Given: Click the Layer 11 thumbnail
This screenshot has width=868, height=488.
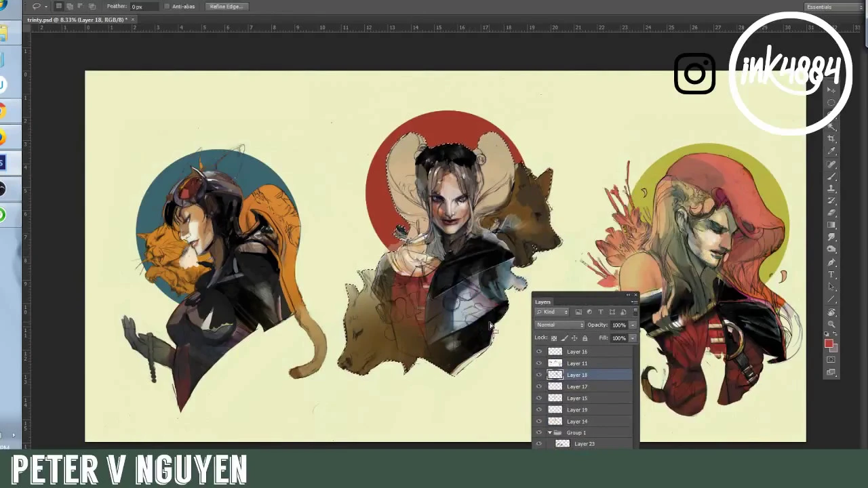Looking at the screenshot, I should tap(555, 363).
